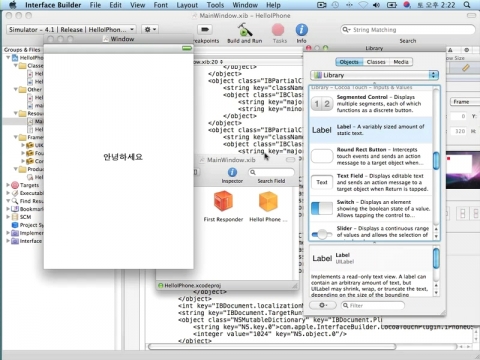Switch to Objects tab in Library
Image resolution: width=480 pixels, height=360 pixels.
349,62
